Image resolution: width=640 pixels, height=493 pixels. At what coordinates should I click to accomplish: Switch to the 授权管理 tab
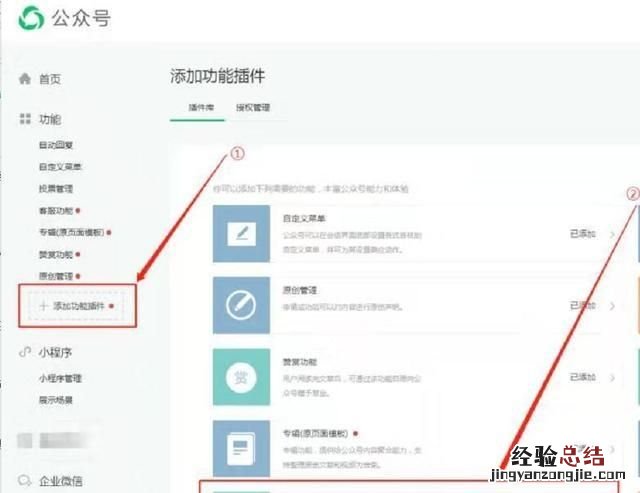[253, 108]
